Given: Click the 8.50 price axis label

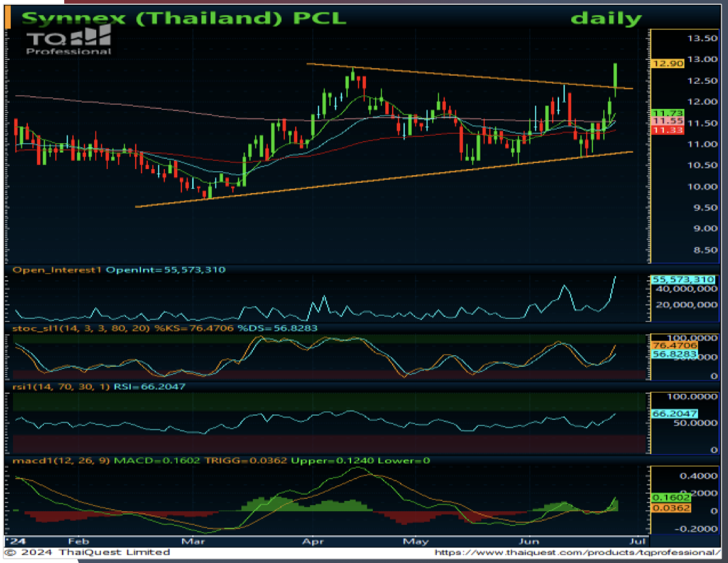Looking at the screenshot, I should 706,250.
